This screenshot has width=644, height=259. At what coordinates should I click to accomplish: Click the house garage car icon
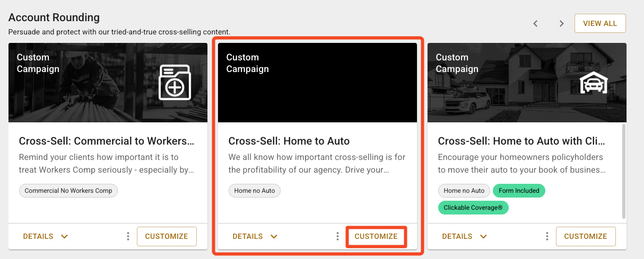[x=594, y=83]
